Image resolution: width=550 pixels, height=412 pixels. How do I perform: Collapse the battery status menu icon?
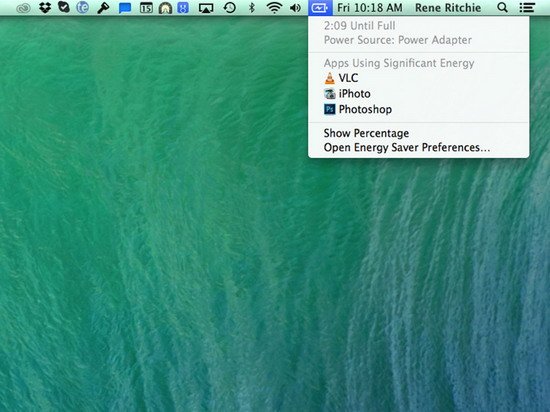pos(320,8)
